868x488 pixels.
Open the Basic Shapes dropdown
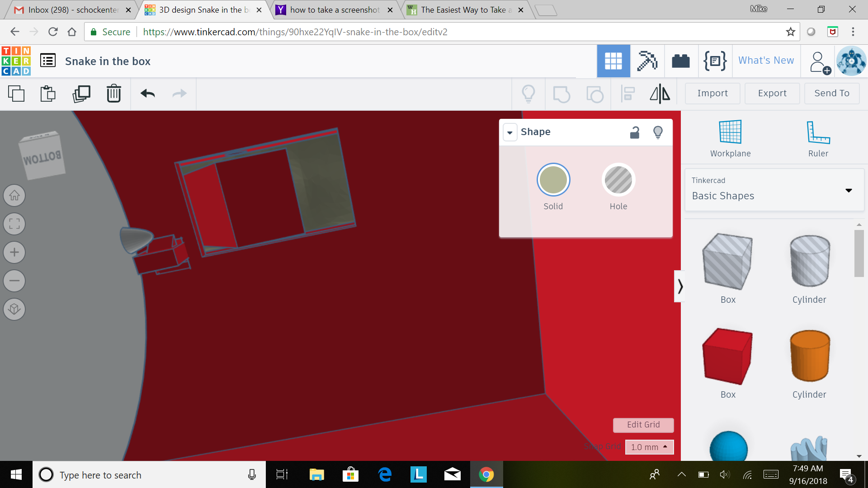pos(774,190)
